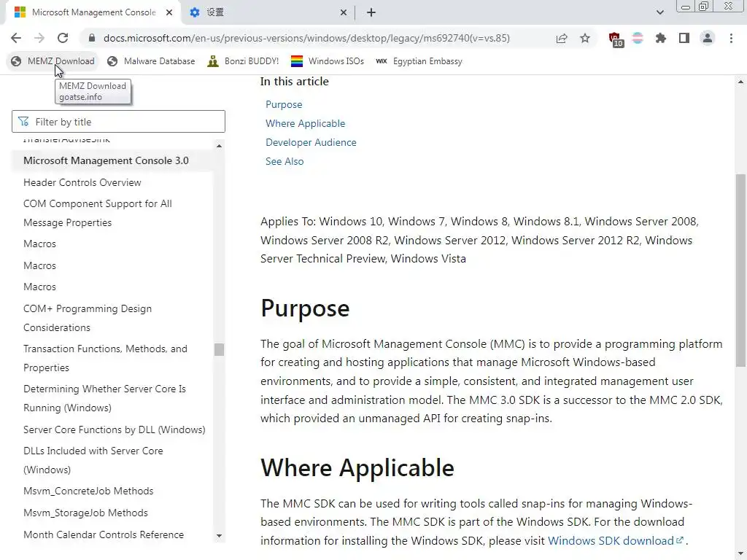Open the Extensions puzzle menu
Screen dimensions: 747x560
(x=661, y=38)
